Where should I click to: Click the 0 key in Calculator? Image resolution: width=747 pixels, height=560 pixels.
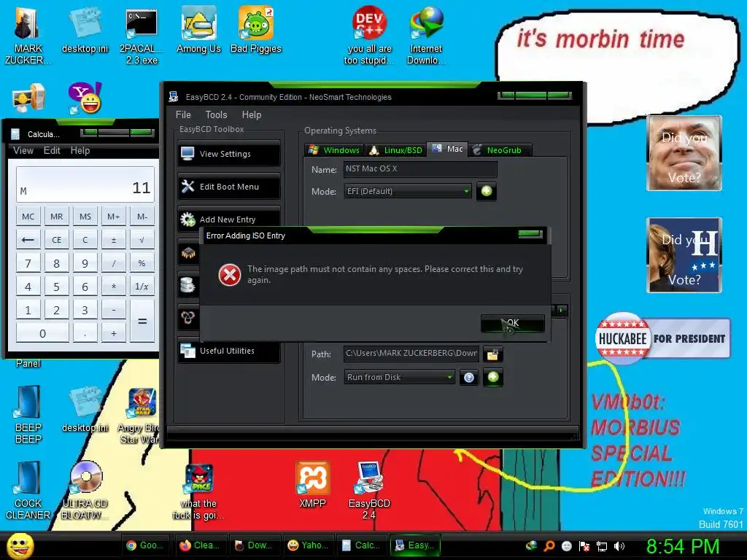pyautogui.click(x=42, y=333)
